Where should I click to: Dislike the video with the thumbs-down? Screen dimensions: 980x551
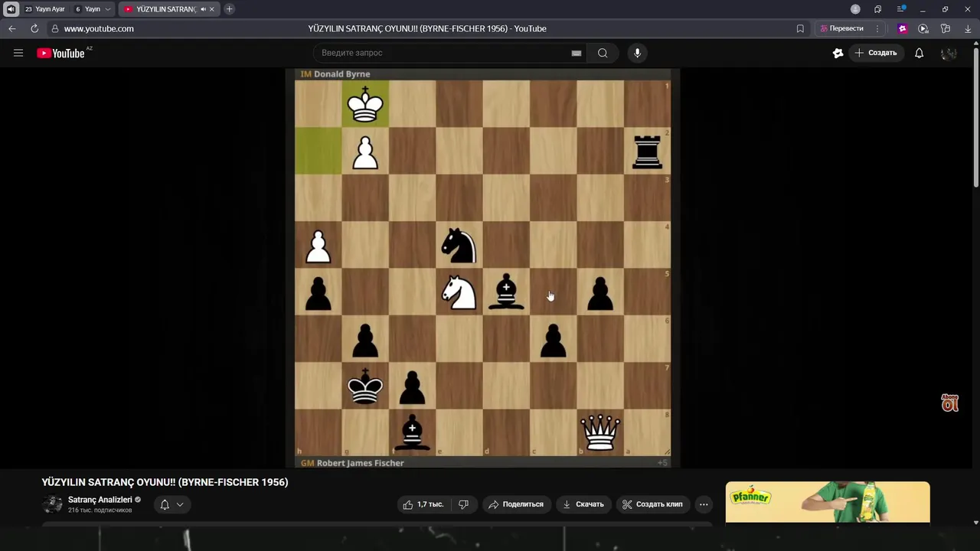click(463, 504)
